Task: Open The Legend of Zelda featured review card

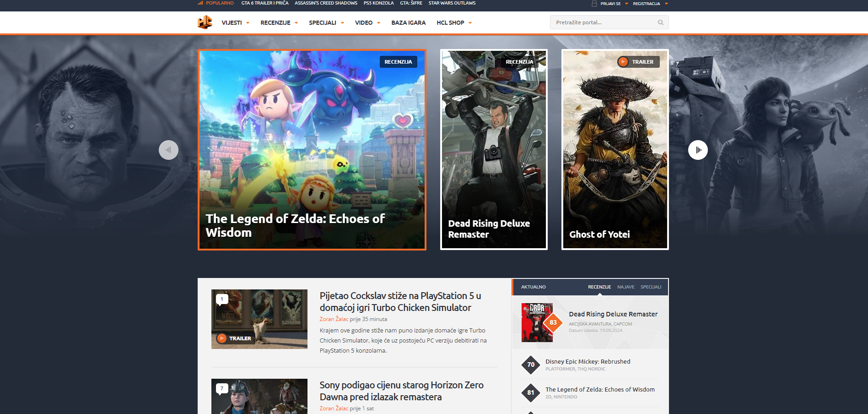Action: tap(312, 150)
